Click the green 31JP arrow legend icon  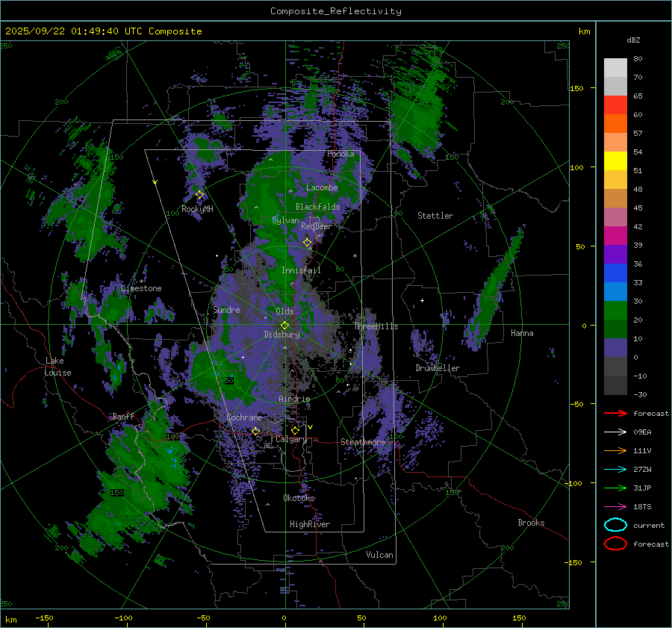(615, 488)
